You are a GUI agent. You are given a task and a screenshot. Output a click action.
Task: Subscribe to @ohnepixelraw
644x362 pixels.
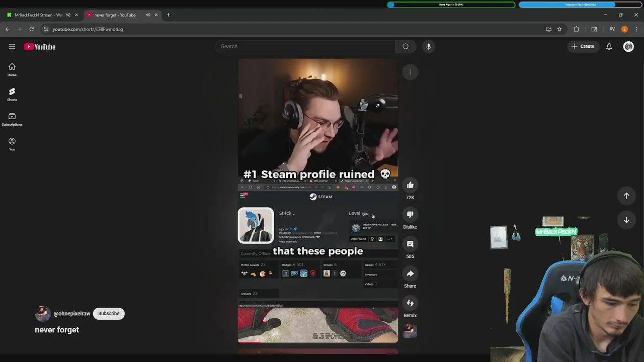tap(109, 313)
